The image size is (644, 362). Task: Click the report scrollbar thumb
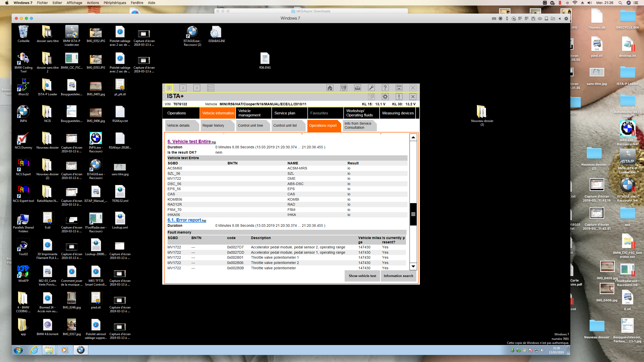tap(413, 214)
